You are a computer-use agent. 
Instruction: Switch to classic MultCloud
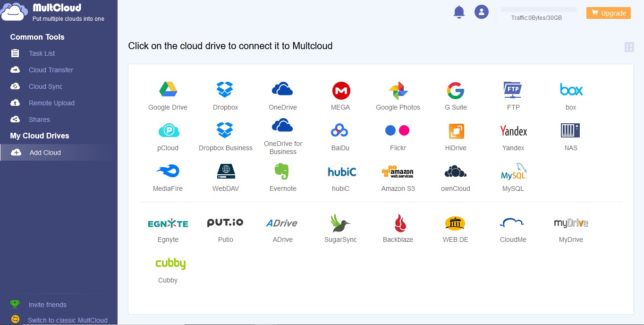(68, 320)
